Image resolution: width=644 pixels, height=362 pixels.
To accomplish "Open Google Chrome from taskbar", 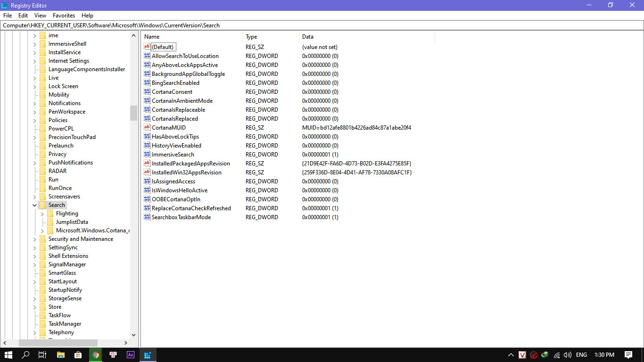I will click(x=96, y=355).
